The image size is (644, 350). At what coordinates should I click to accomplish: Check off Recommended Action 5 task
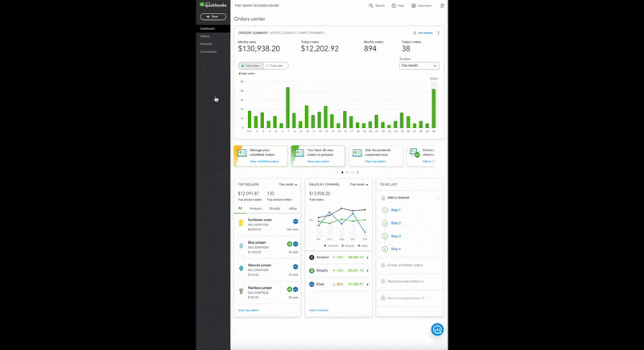click(x=383, y=298)
